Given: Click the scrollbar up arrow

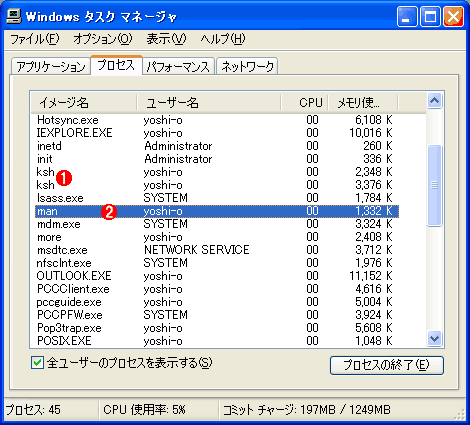Looking at the screenshot, I should (434, 101).
